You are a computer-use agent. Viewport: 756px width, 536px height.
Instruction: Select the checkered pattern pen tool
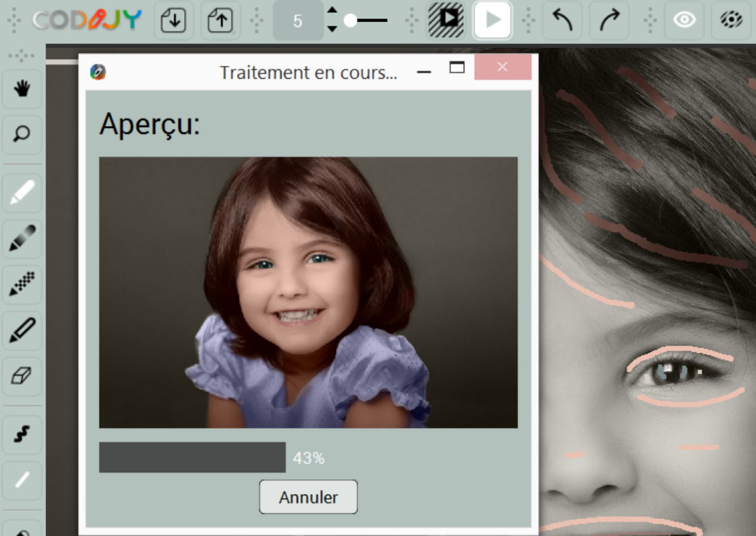coord(22,284)
